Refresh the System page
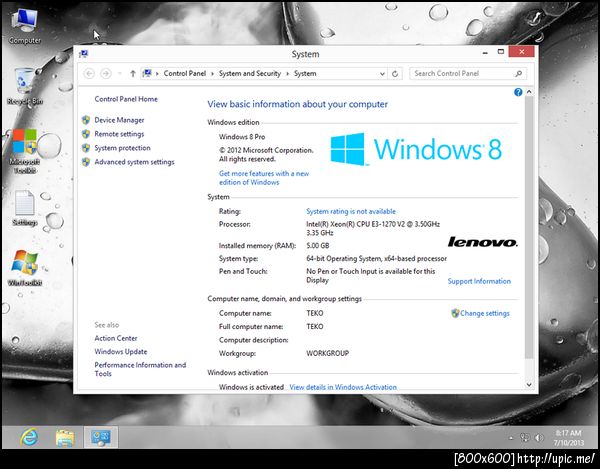The height and width of the screenshot is (469, 600). click(395, 73)
